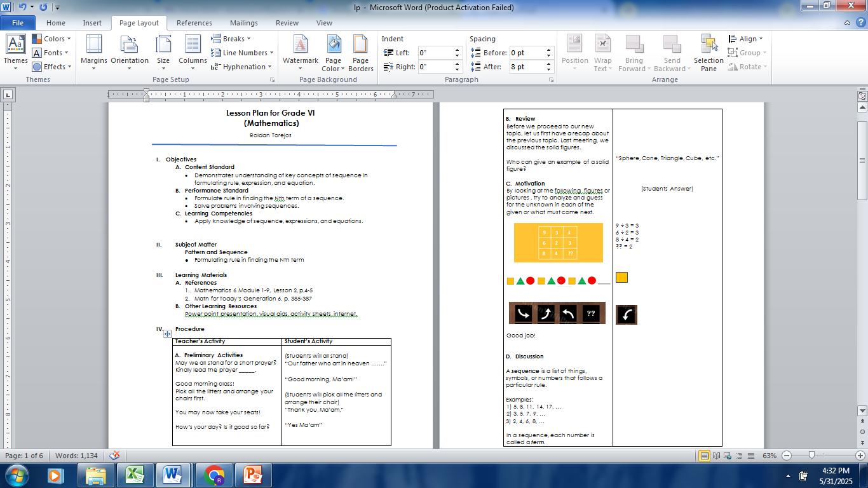Viewport: 868px width, 488px height.
Task: Click the Zoom In plus icon
Action: 860,456
